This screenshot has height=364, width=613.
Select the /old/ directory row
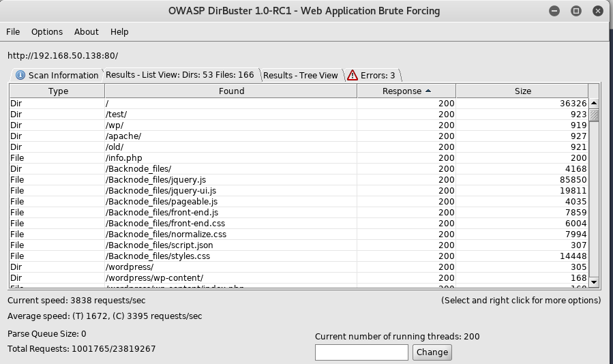299,147
